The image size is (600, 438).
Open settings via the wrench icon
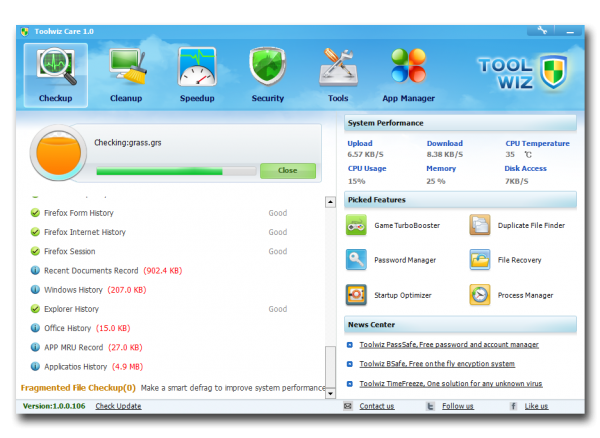542,30
